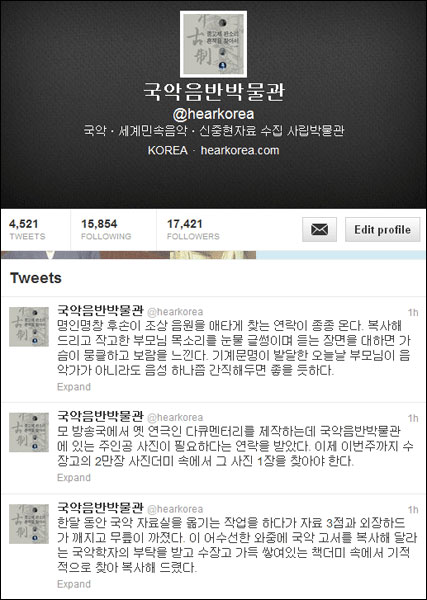Open the large profile avatar image
427x600 pixels.
point(214,44)
